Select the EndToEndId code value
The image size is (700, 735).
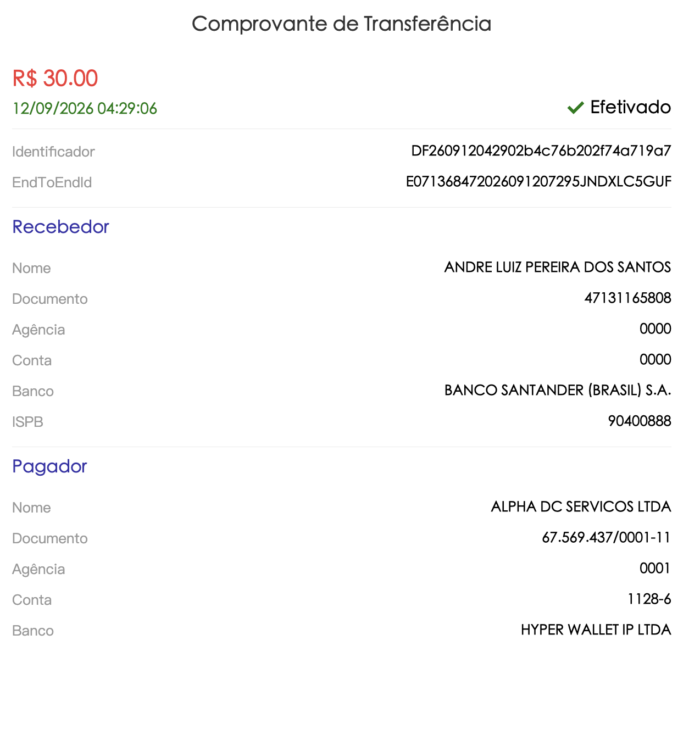538,182
